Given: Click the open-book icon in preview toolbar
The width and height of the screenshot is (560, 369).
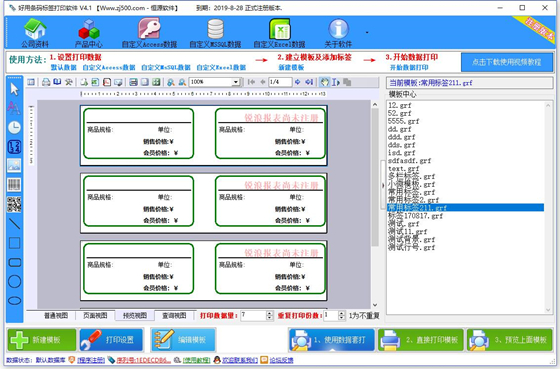Looking at the screenshot, I should coord(57,82).
